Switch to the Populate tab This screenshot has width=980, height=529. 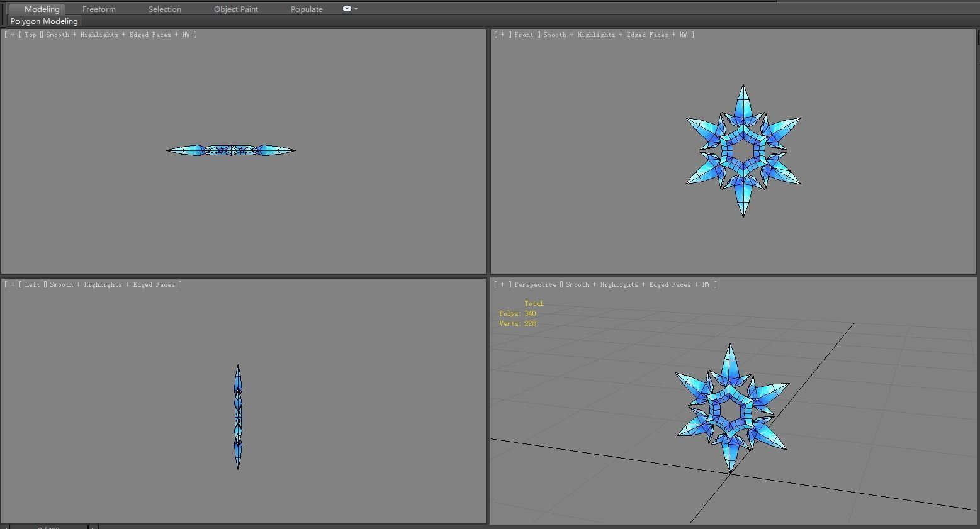[307, 9]
